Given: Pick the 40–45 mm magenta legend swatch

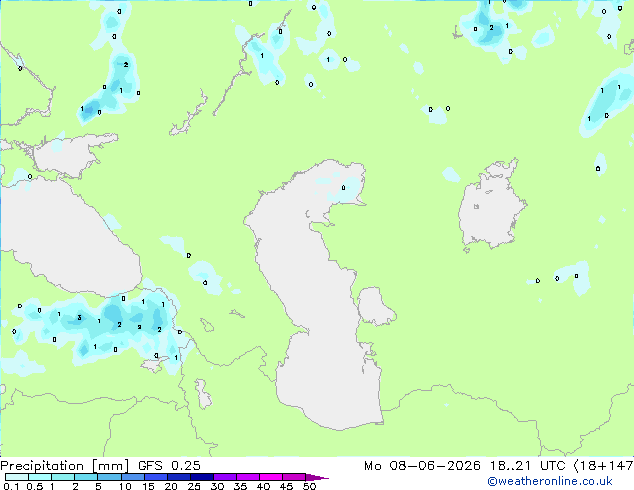Looking at the screenshot, I should [271, 477].
